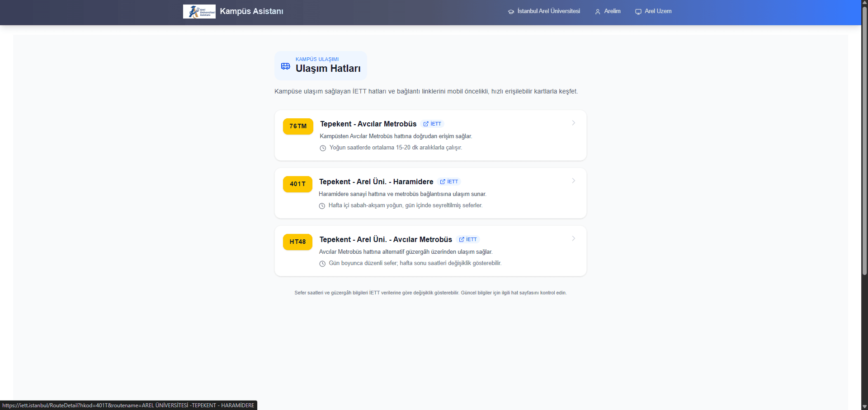The image size is (868, 410).
Task: Click the 'Kampüsten Avcılar Metrobüs hattına' description
Action: 396,136
